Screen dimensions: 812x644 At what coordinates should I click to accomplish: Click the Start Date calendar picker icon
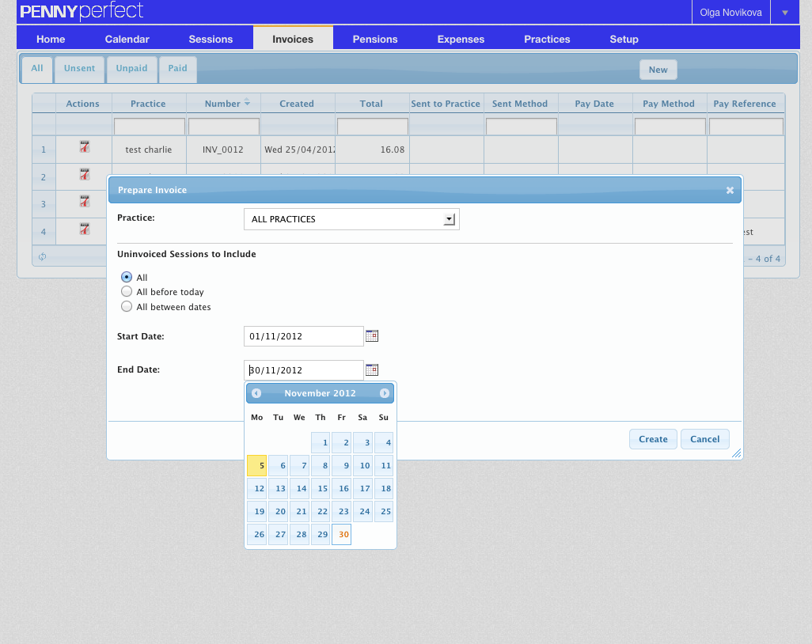372,336
